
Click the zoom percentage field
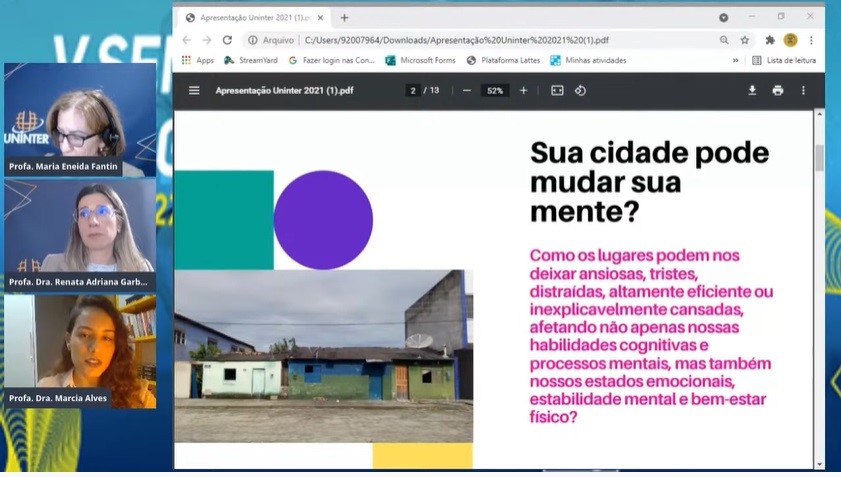pyautogui.click(x=494, y=90)
